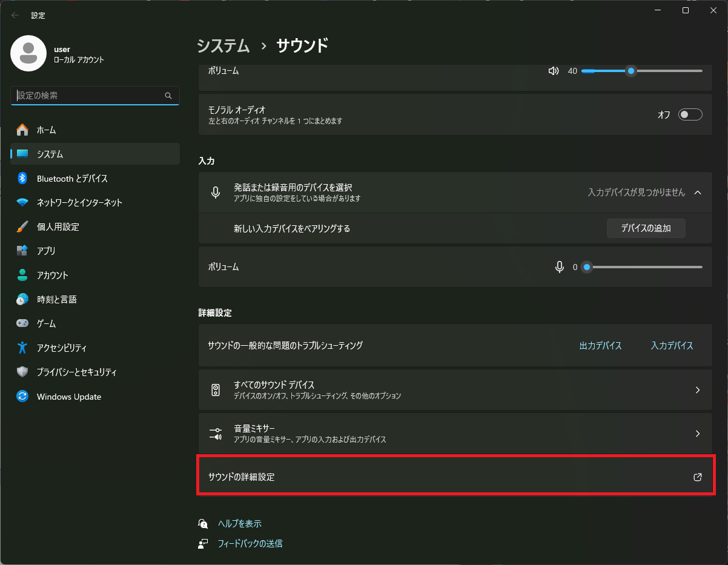The width and height of the screenshot is (728, 565).
Task: Mute the input microphone volume icon
Action: (560, 267)
